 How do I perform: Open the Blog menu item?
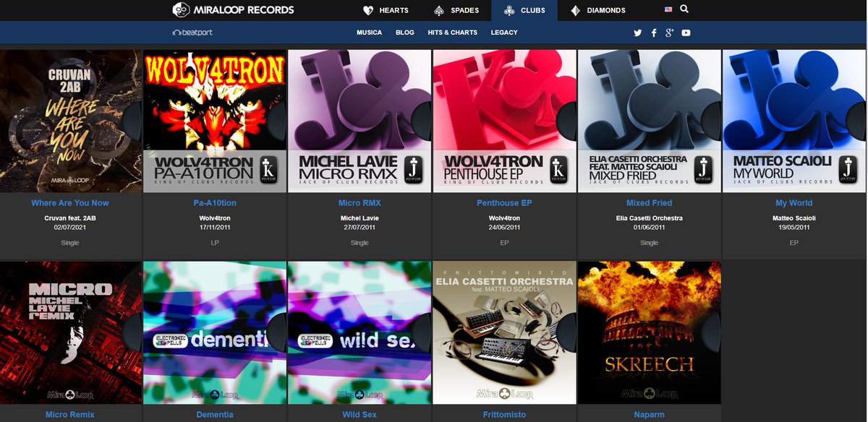point(405,33)
